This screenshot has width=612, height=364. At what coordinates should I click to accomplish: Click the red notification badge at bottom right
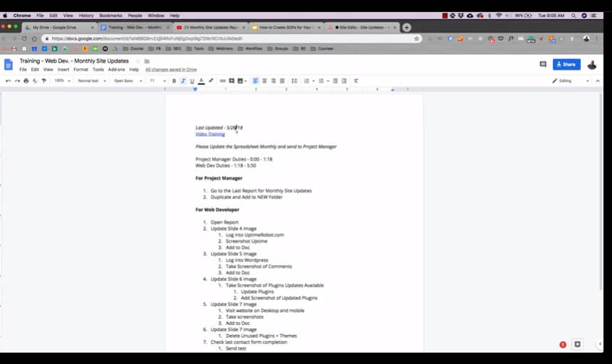[x=563, y=345]
